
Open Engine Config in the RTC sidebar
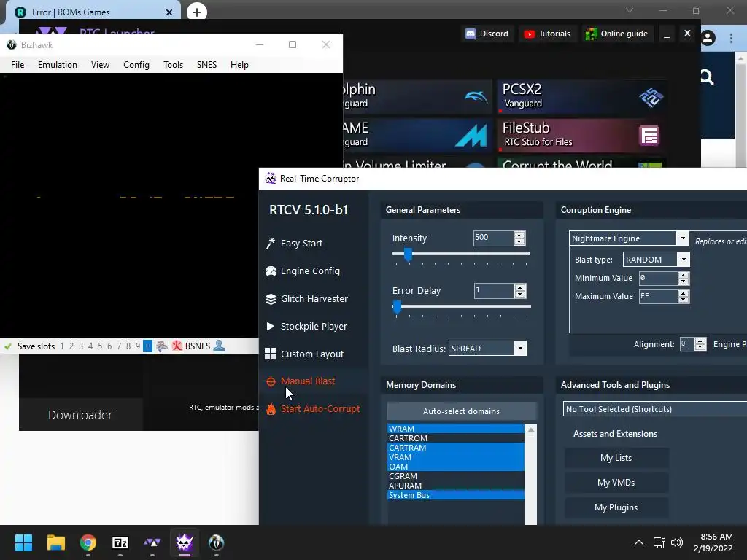303,271
